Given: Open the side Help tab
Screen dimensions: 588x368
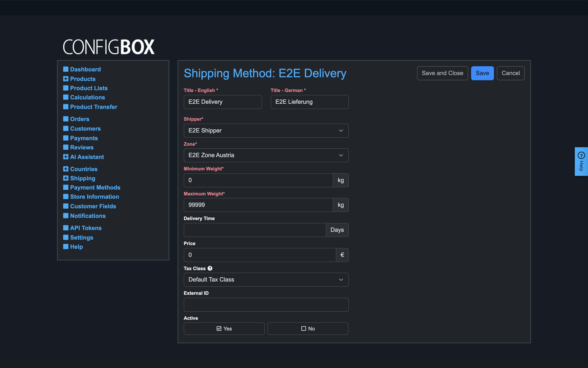Looking at the screenshot, I should (x=581, y=161).
